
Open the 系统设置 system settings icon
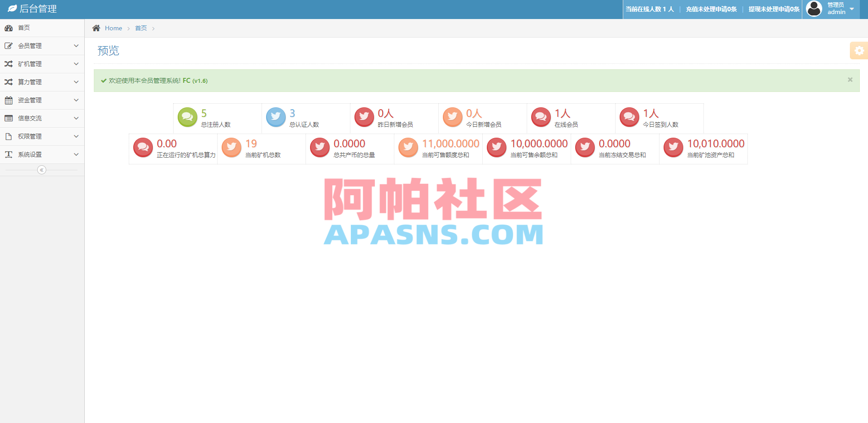[x=8, y=154]
